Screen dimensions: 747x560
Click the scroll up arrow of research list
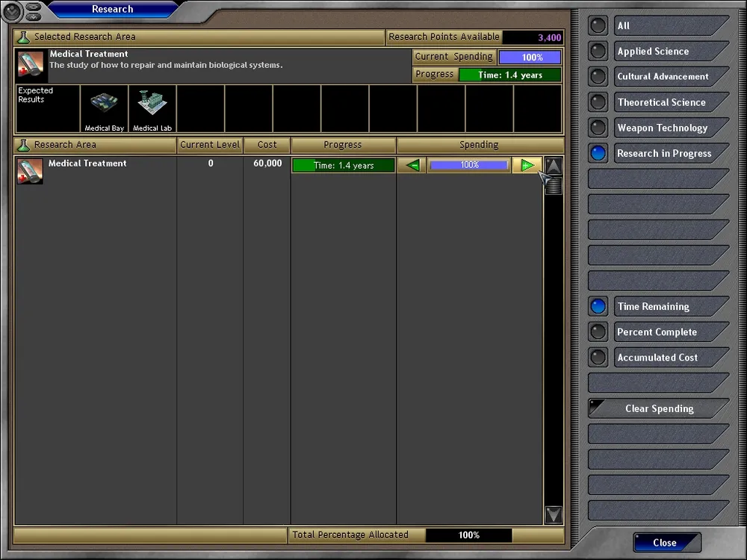tap(553, 166)
